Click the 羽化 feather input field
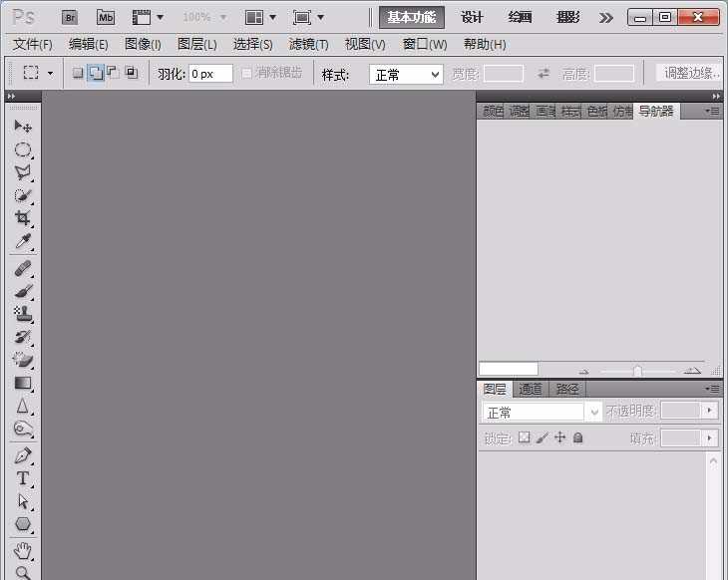The image size is (728, 580). click(210, 74)
